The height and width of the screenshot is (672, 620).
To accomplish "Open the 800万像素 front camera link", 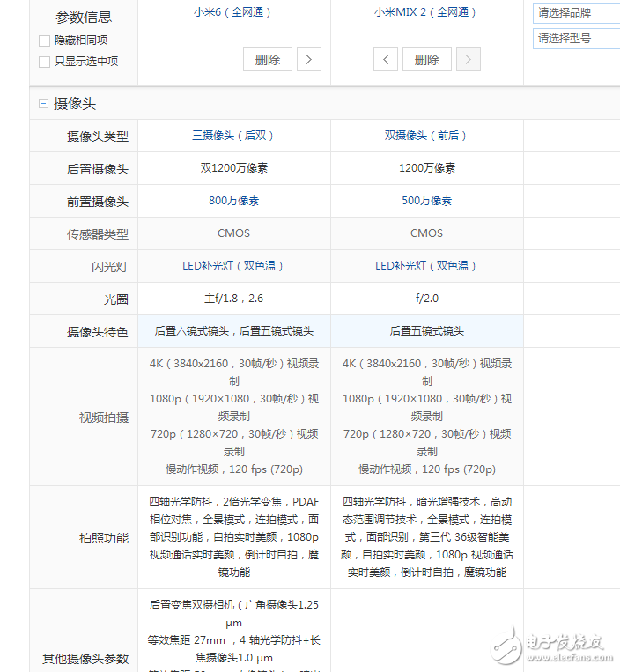I will 234,201.
